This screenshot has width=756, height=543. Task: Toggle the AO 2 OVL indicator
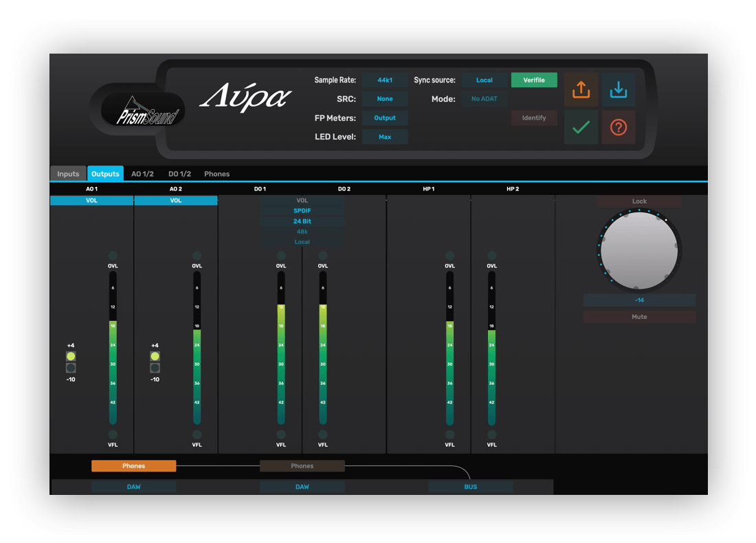tap(197, 256)
